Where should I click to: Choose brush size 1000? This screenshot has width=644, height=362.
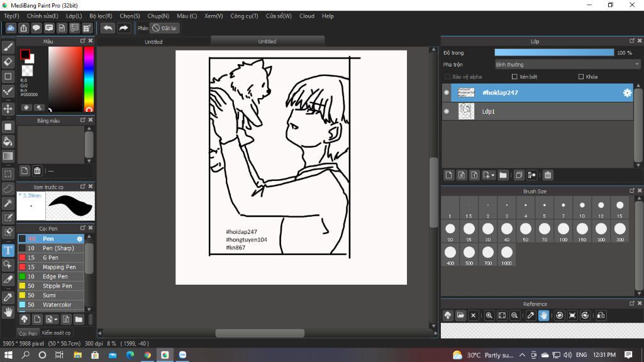506,255
